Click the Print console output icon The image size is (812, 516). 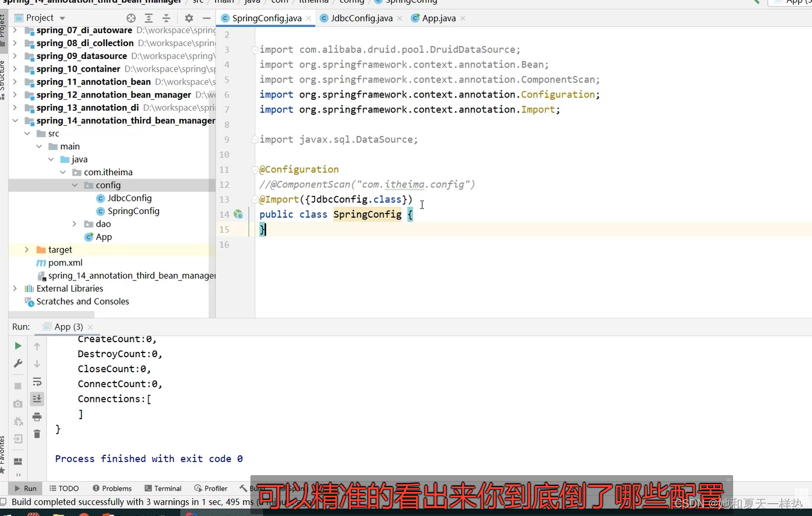pyautogui.click(x=37, y=417)
